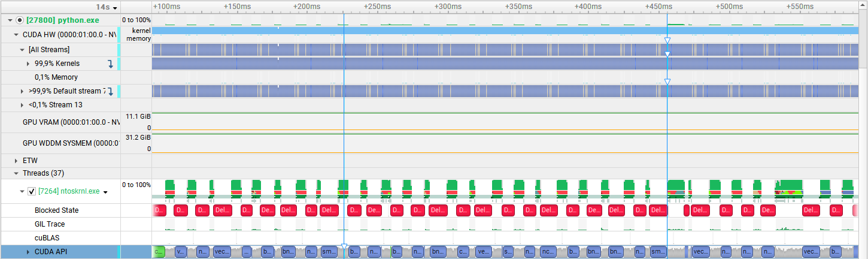Image resolution: width=868 pixels, height=259 pixels.
Task: Click the blue arrow icon on Kernels row
Action: (110, 64)
